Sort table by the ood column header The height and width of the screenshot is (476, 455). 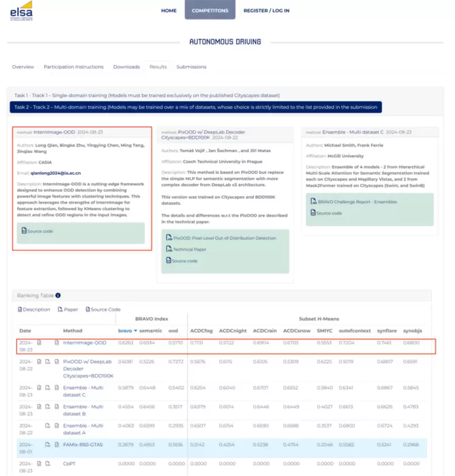[x=173, y=330]
